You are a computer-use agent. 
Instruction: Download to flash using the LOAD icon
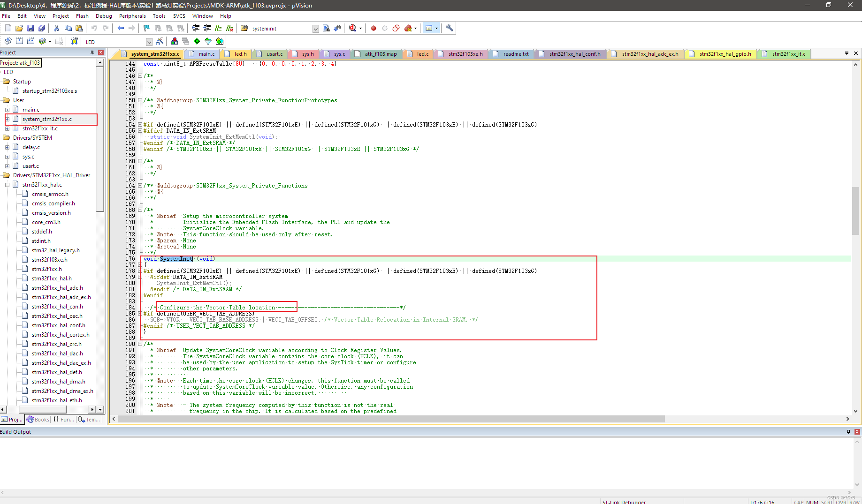pyautogui.click(x=74, y=41)
